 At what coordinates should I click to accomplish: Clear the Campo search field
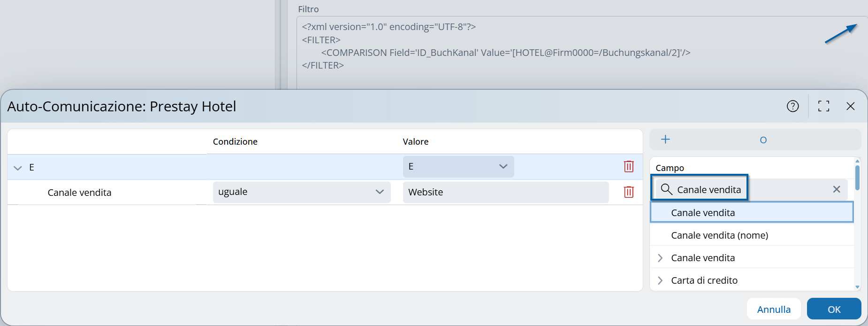[836, 189]
